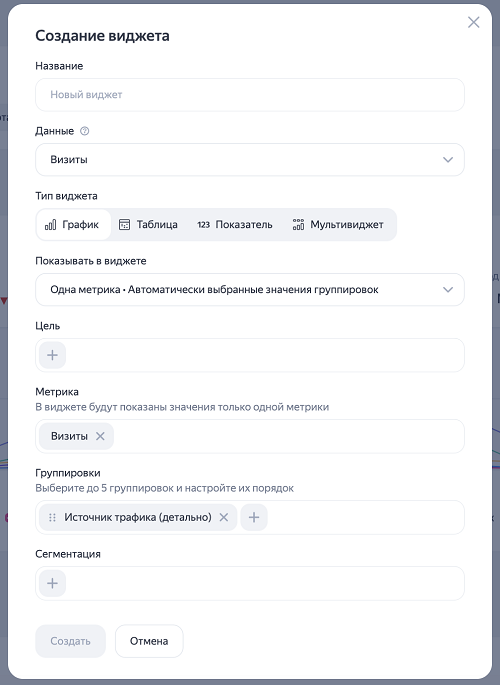This screenshot has height=685, width=500.
Task: Select the График widget type
Action: (x=73, y=225)
